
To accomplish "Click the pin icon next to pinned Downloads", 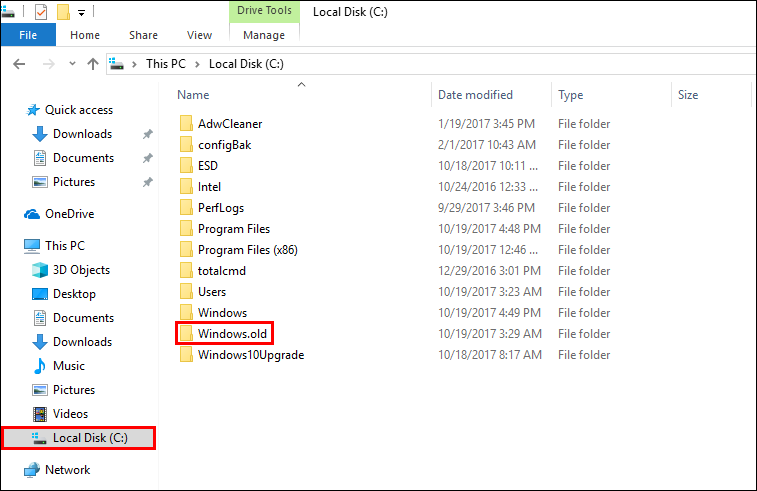I will [x=148, y=134].
